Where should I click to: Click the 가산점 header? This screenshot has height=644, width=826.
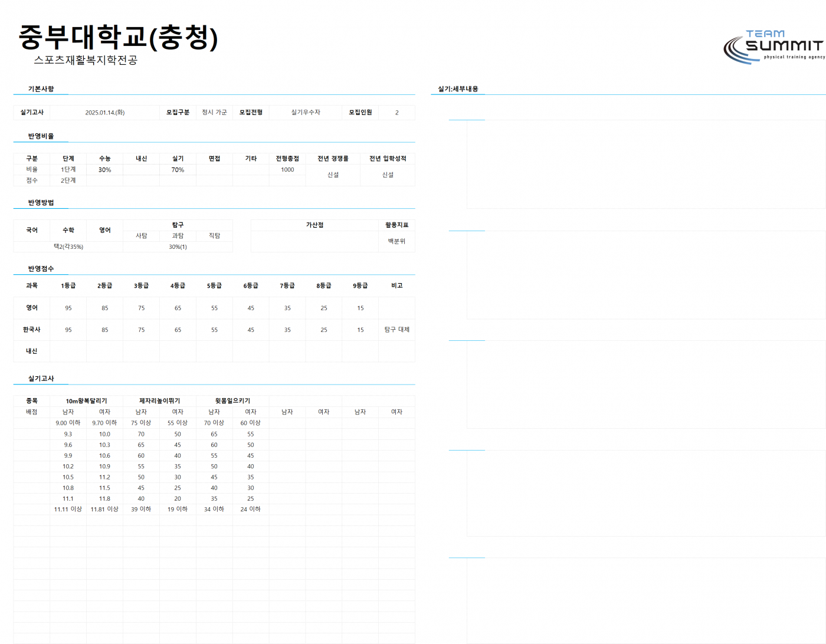click(314, 225)
